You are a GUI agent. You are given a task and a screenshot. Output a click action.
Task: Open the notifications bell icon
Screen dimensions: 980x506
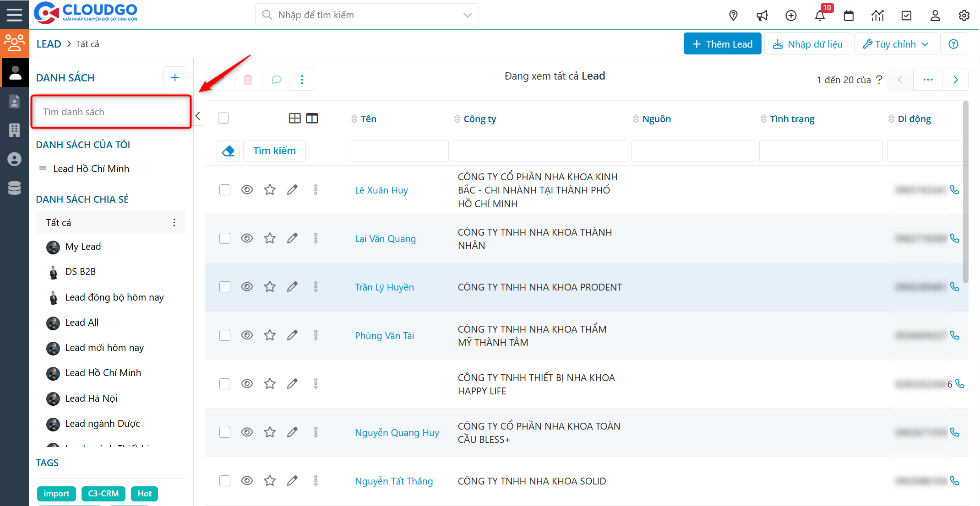(x=820, y=16)
